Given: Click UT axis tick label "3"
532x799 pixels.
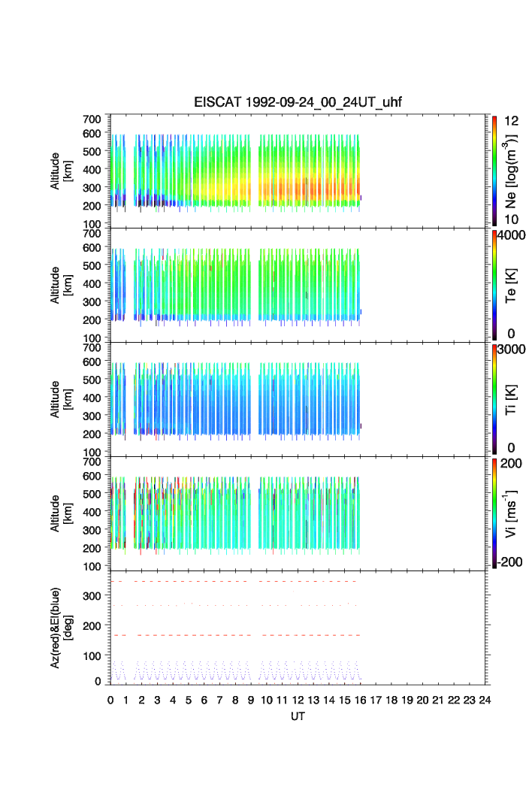Looking at the screenshot, I should click(x=158, y=700).
